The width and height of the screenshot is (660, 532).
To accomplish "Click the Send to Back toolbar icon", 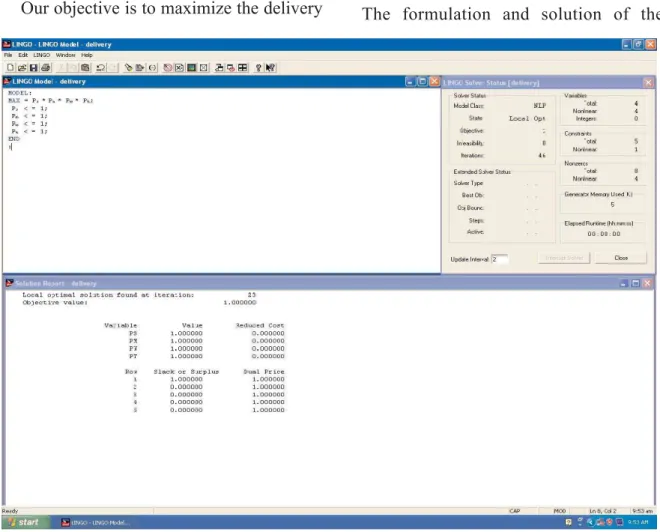I will point(219,68).
